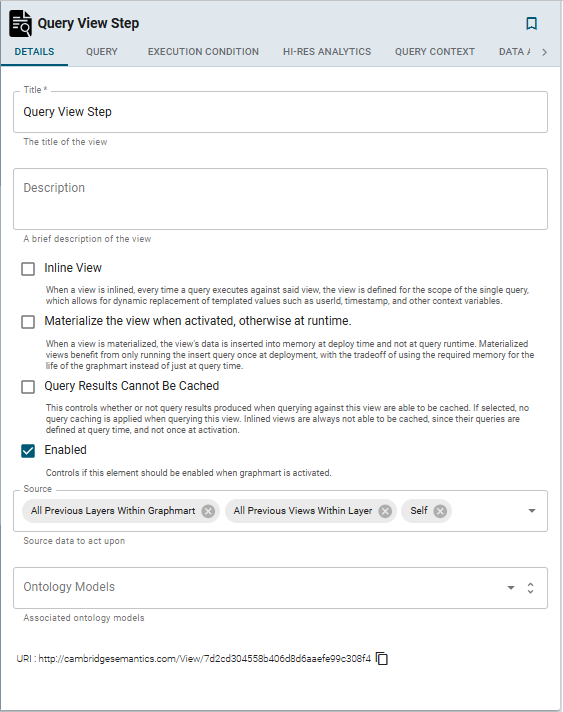Toggle Query Results Cannot Be Cached
This screenshot has height=712, width=563.
[x=28, y=387]
